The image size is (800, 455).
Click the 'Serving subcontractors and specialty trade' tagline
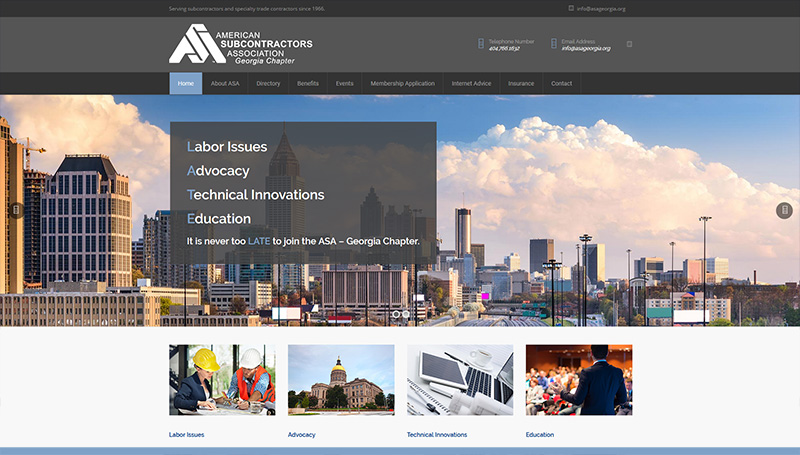pos(247,9)
